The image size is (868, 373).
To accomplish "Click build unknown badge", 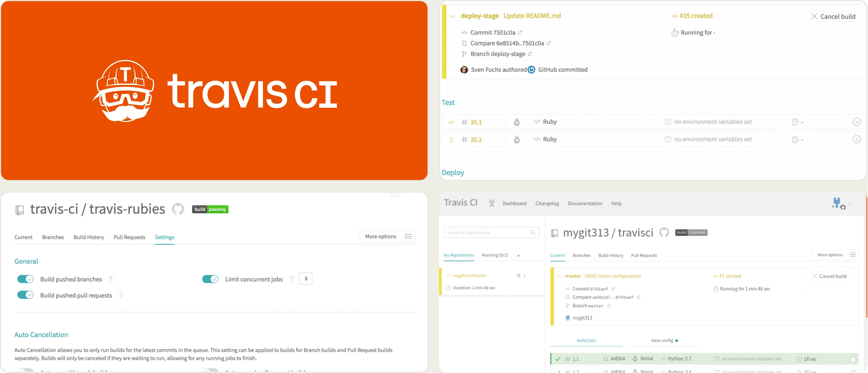I will pos(691,233).
